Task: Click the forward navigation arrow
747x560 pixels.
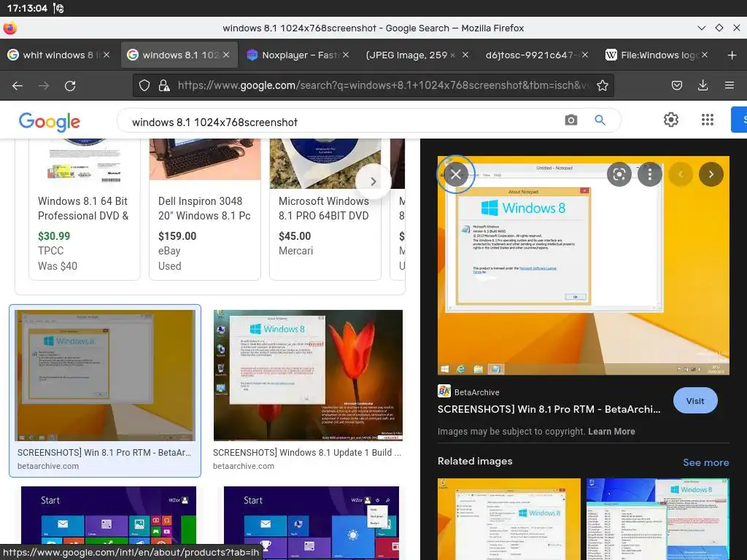Action: (44, 86)
